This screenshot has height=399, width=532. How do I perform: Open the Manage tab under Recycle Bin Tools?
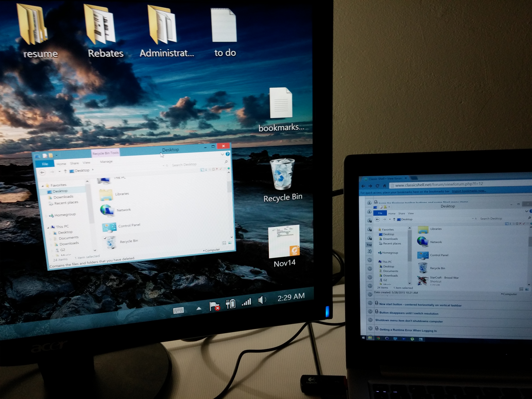point(106,162)
